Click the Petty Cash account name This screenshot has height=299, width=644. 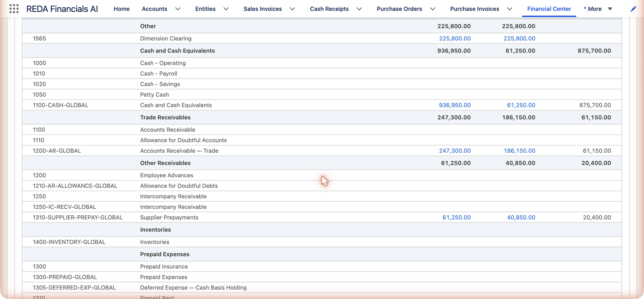[155, 95]
